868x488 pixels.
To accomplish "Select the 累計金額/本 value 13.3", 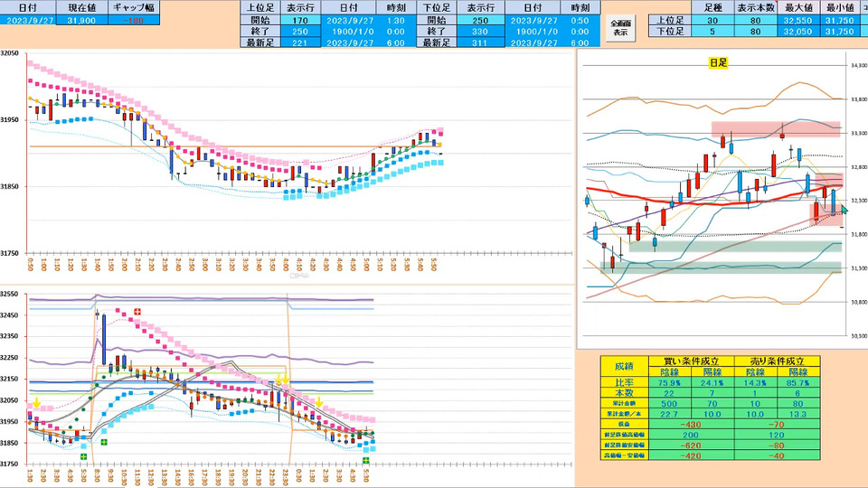I will 797,414.
